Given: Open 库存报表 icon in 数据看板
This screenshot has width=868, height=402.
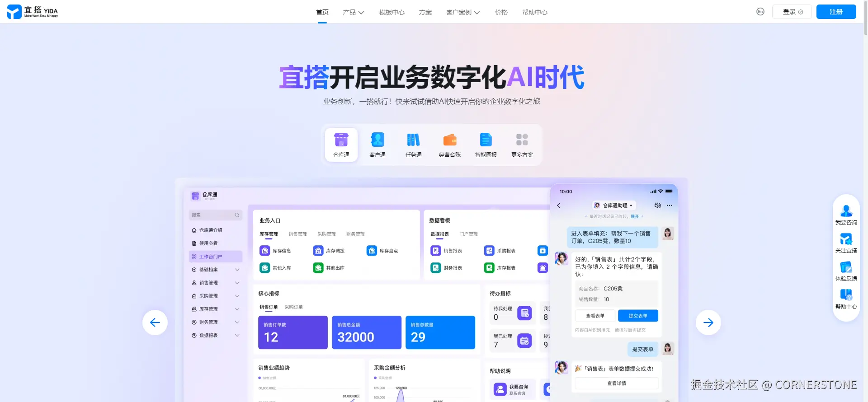Looking at the screenshot, I should tap(489, 268).
